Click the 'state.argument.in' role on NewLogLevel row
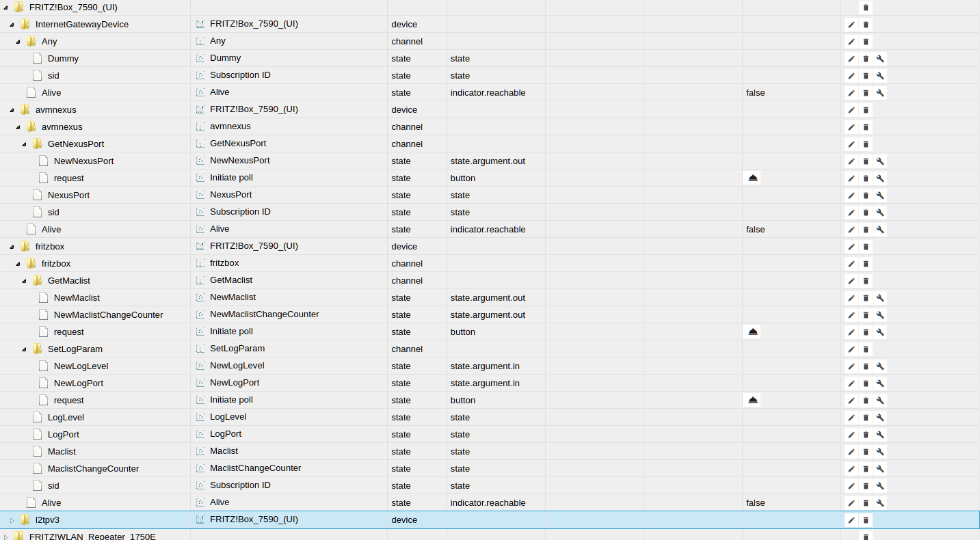This screenshot has width=980, height=540. [x=485, y=366]
